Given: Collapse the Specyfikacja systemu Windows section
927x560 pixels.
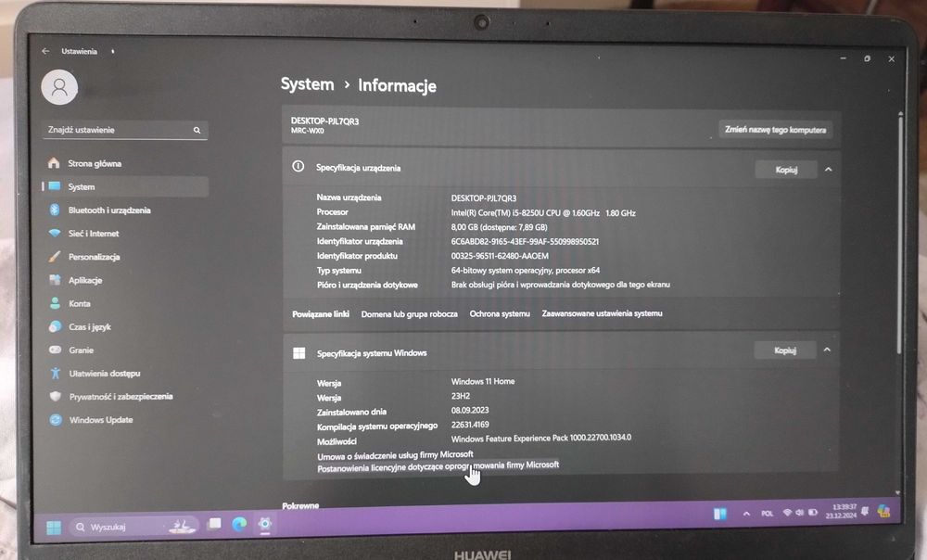Looking at the screenshot, I should [x=827, y=350].
